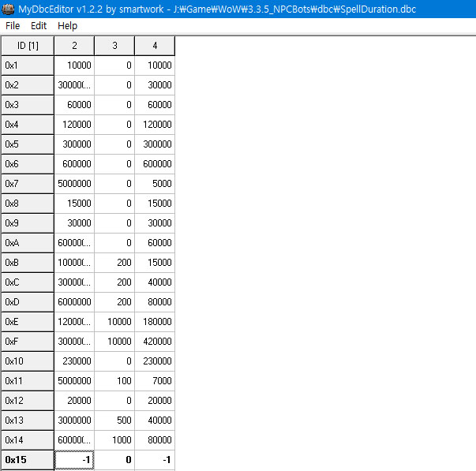The width and height of the screenshot is (476, 471).
Task: Click column 2 cell in row 0x1
Action: pyautogui.click(x=74, y=65)
